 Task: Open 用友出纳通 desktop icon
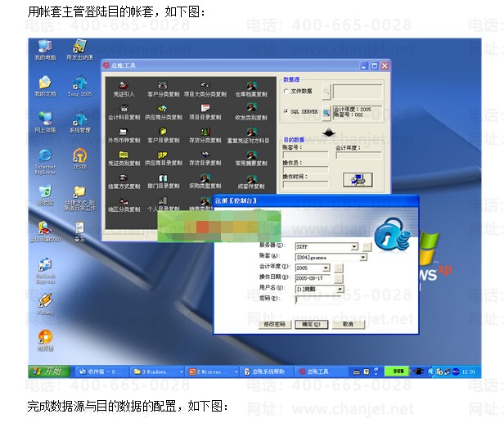click(79, 50)
